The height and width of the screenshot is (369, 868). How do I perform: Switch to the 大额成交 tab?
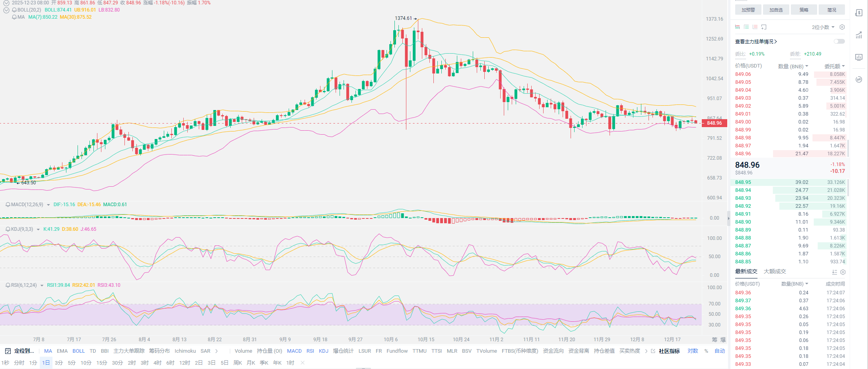[x=775, y=272]
